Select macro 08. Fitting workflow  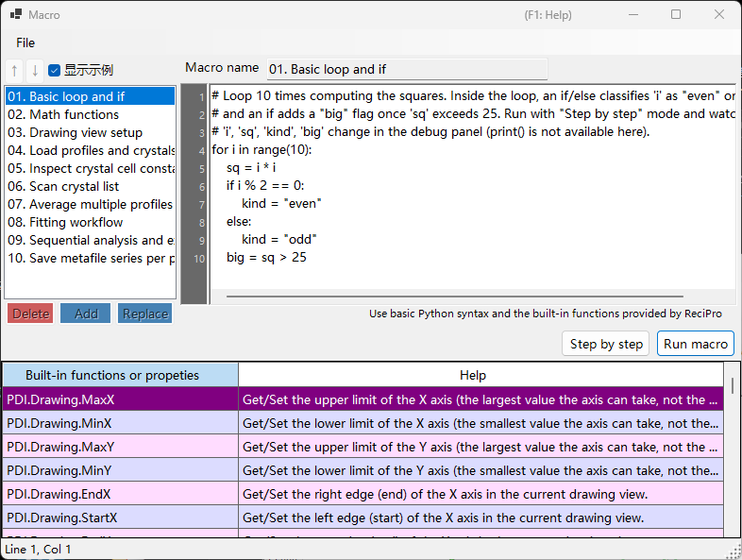[91, 223]
